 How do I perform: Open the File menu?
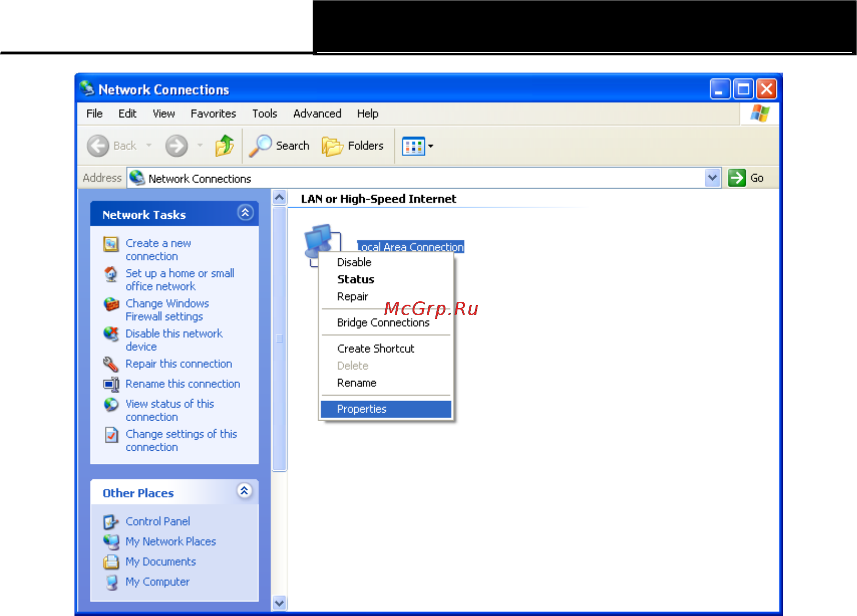(x=95, y=114)
